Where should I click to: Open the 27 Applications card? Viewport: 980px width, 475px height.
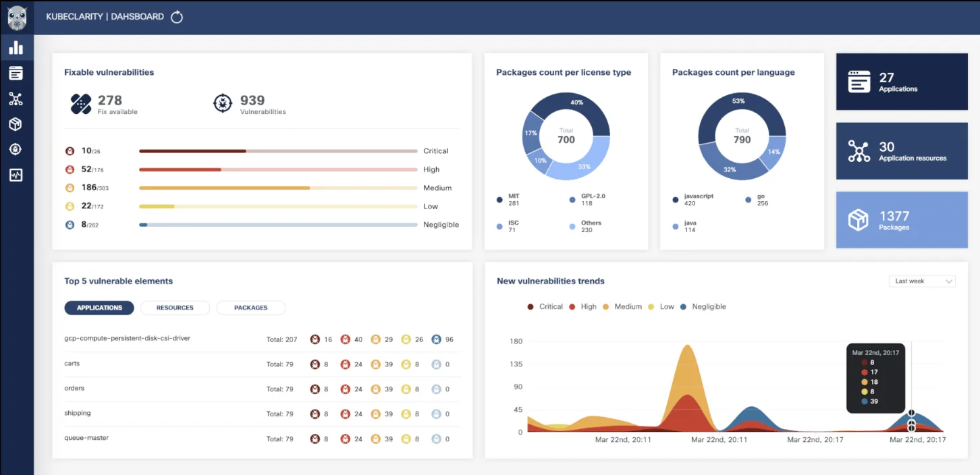pyautogui.click(x=902, y=82)
